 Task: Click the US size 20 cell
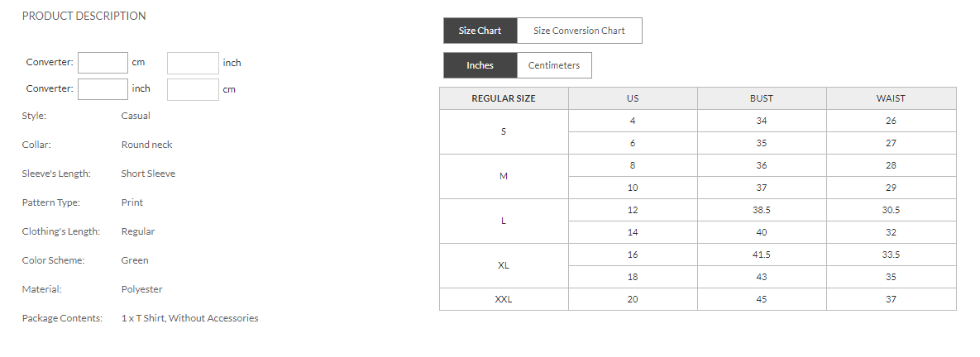click(633, 299)
